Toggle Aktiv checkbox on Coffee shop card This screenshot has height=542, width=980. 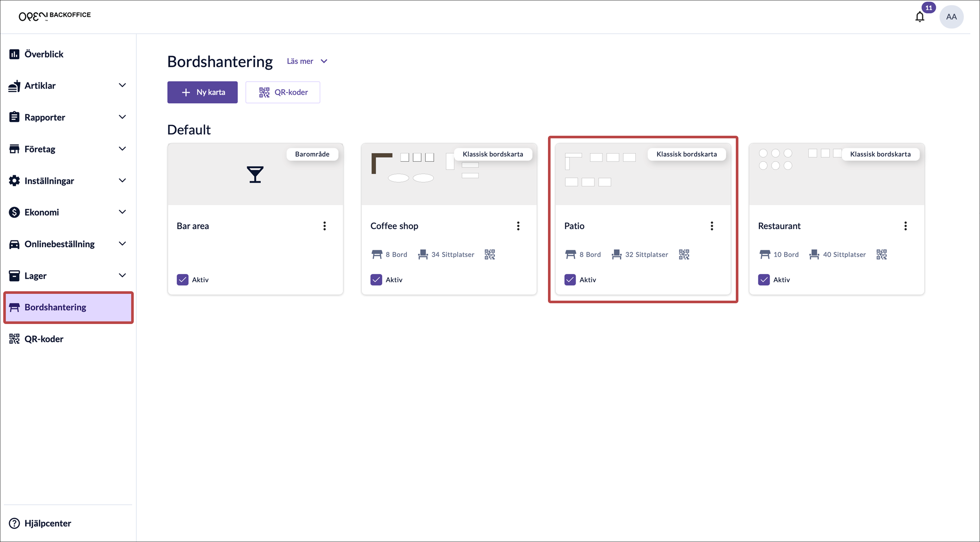point(376,280)
